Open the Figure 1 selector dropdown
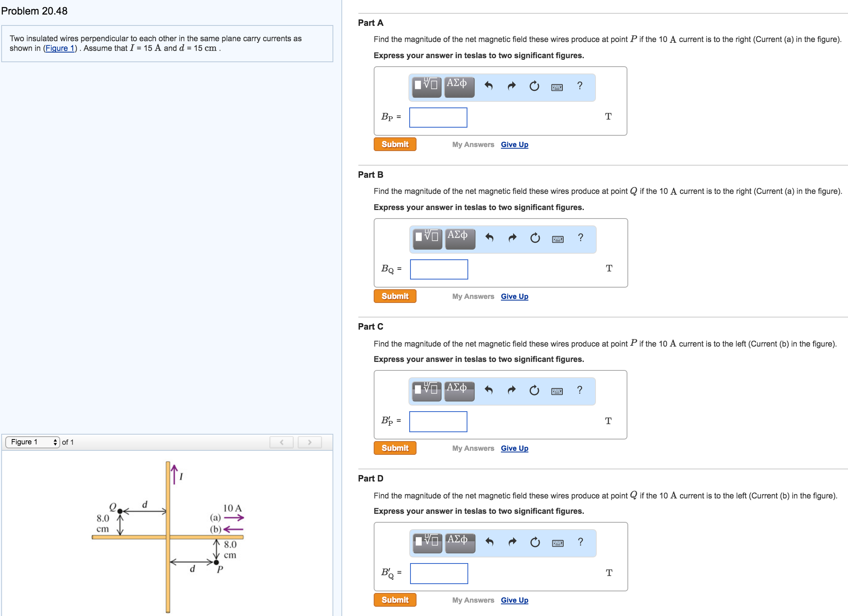Viewport: 848px width, 616px height. point(33,442)
